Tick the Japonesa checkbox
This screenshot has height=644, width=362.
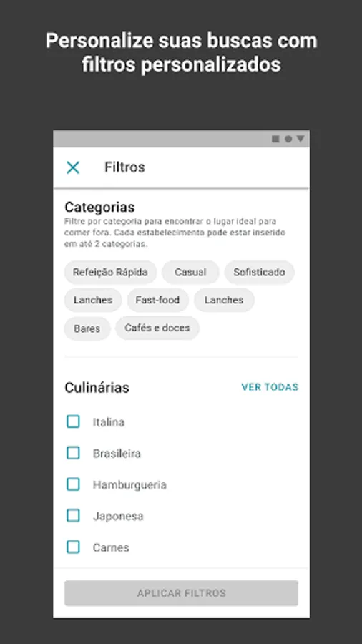tap(73, 515)
